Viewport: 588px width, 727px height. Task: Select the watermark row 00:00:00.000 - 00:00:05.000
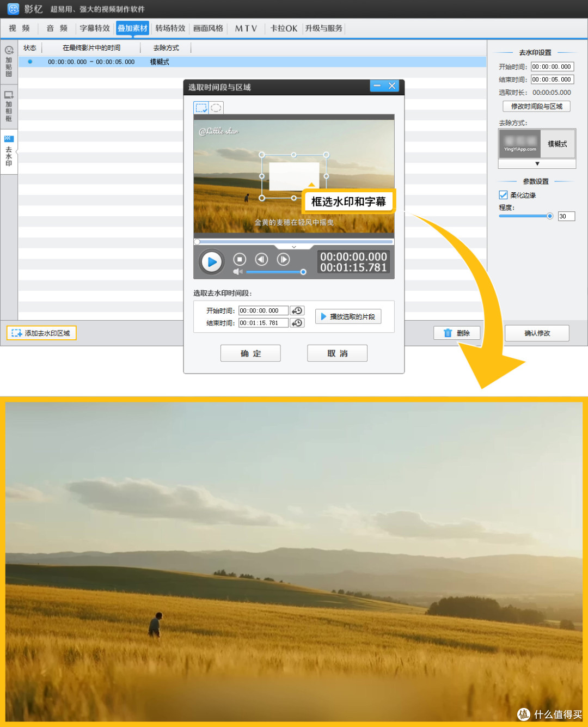pos(252,62)
